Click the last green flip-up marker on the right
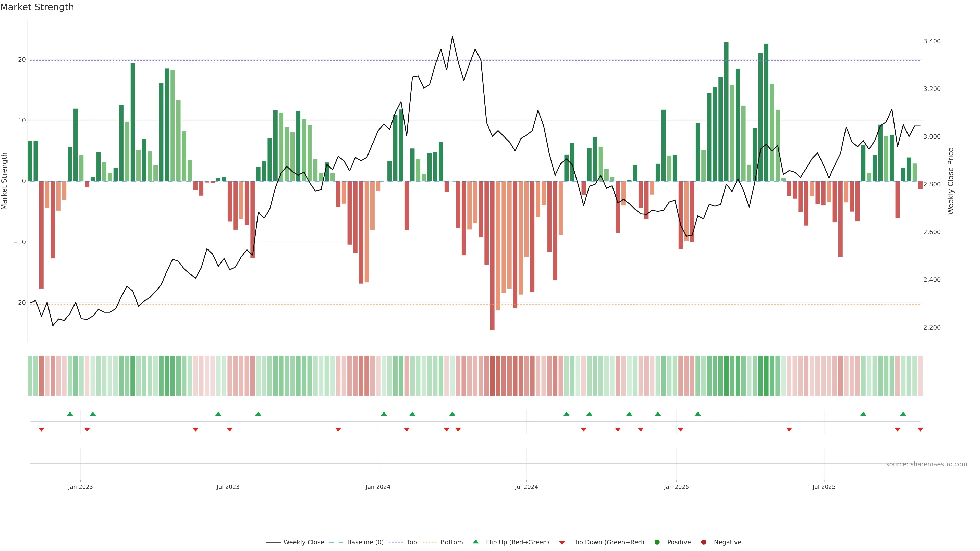This screenshot has height=551, width=980. (x=903, y=414)
